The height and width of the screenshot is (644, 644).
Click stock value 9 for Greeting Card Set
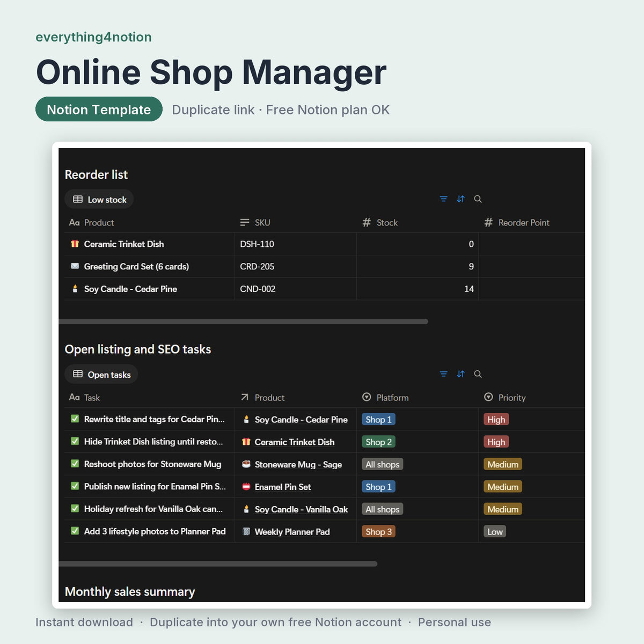point(471,266)
